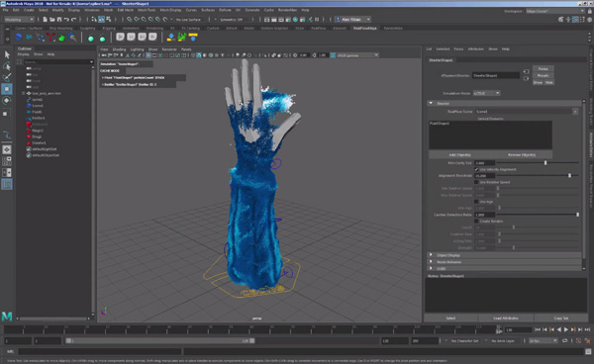The image size is (594, 364).
Task: Select the arrow Select tool in toolbox
Action: click(x=7, y=54)
